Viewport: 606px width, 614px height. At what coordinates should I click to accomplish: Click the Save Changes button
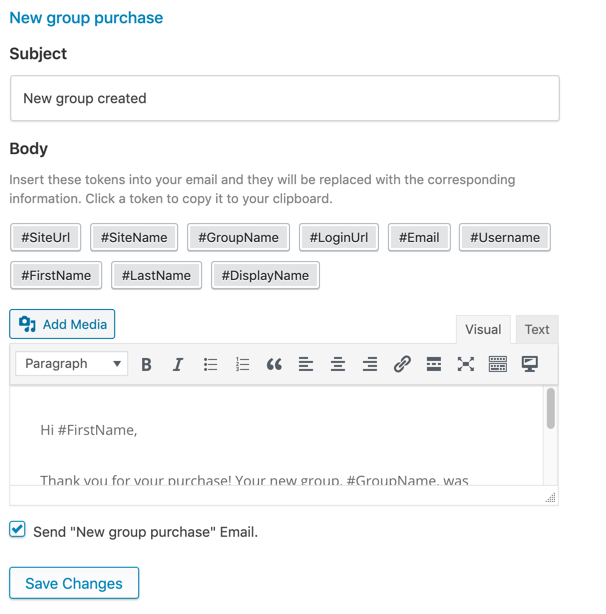pos(74,583)
